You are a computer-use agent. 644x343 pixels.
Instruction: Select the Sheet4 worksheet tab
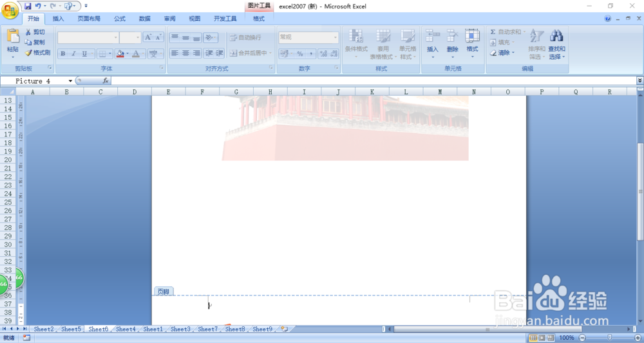coord(126,329)
